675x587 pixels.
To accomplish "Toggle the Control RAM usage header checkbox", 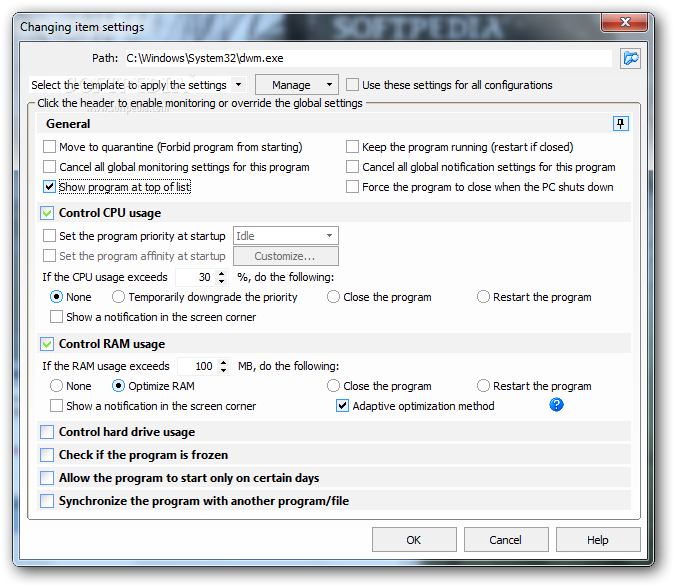I will click(47, 344).
